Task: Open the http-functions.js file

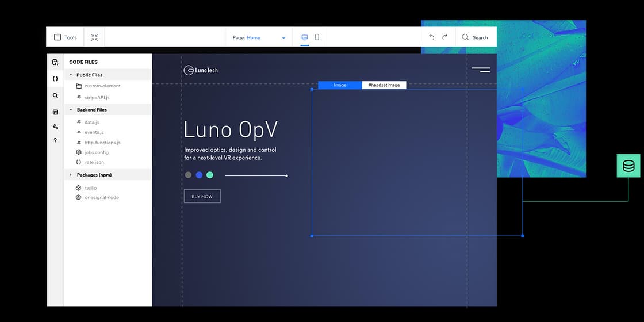Action: tap(102, 143)
